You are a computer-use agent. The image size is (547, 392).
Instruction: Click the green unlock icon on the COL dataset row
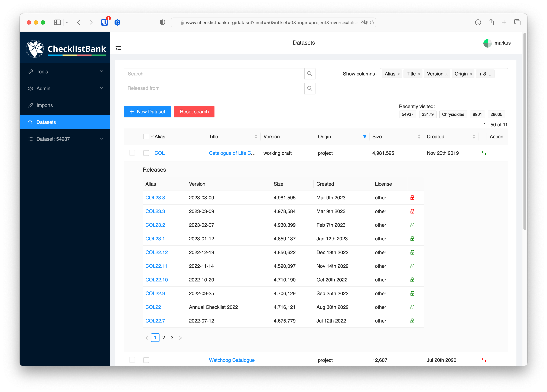[x=484, y=153]
